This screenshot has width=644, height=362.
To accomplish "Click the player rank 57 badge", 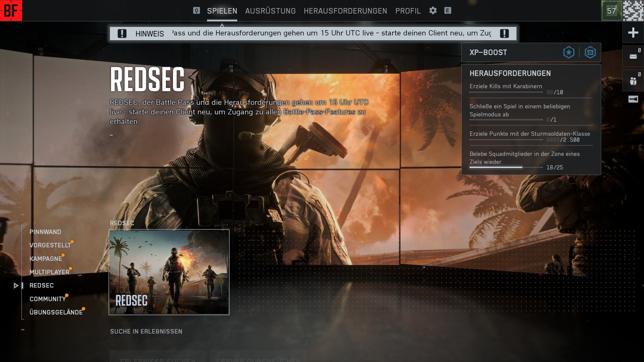I will 611,11.
